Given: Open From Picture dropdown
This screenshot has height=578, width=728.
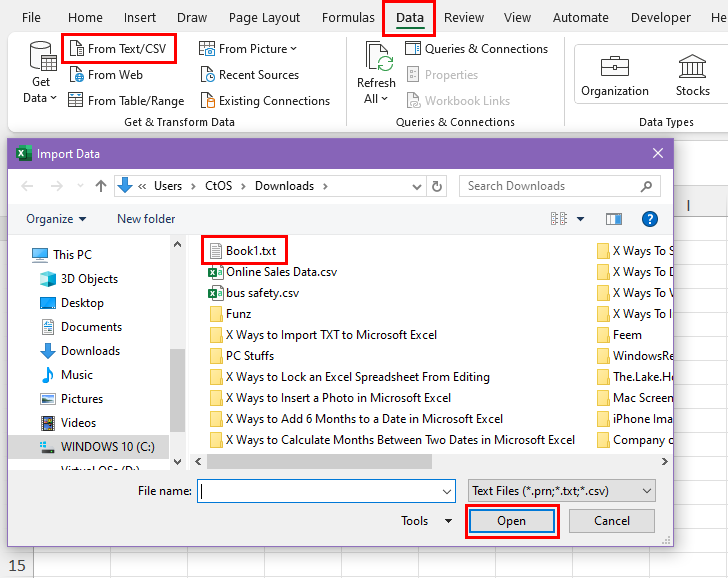Looking at the screenshot, I should tap(248, 49).
